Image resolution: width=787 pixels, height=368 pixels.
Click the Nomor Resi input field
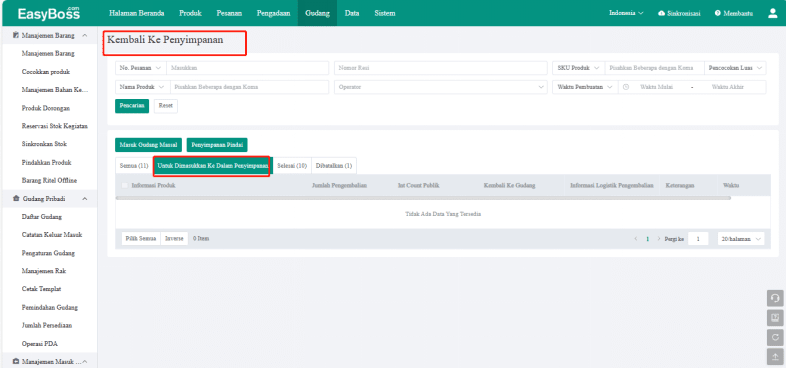441,68
